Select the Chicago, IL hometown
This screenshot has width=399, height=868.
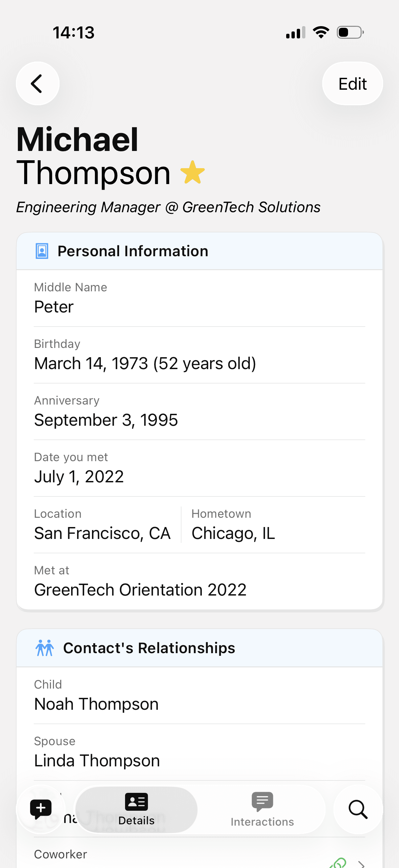(x=233, y=533)
